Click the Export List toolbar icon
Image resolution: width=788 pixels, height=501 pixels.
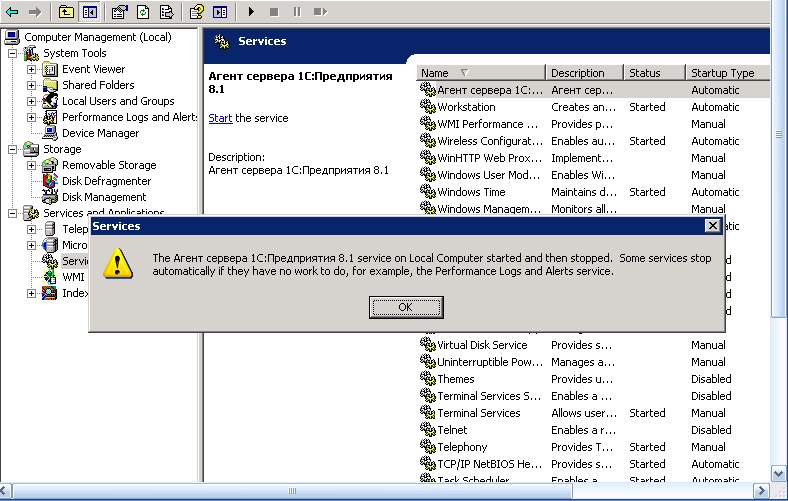point(166,12)
